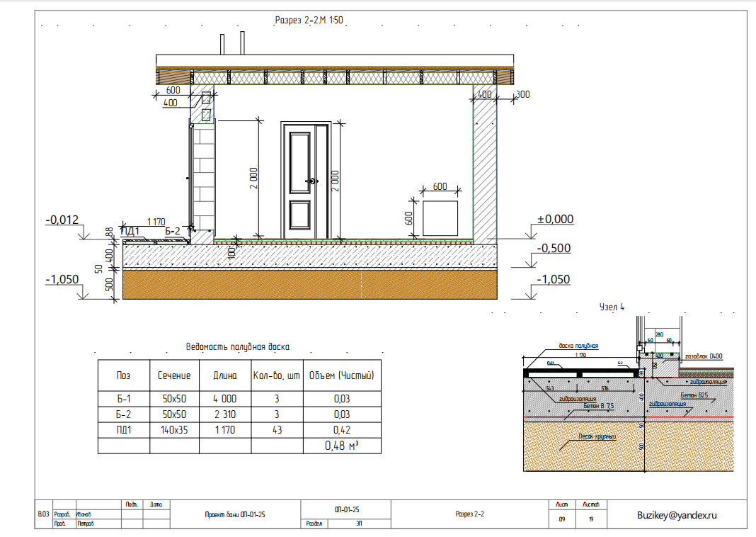Select the "50x50" cell in the Б-1 row

174,399
